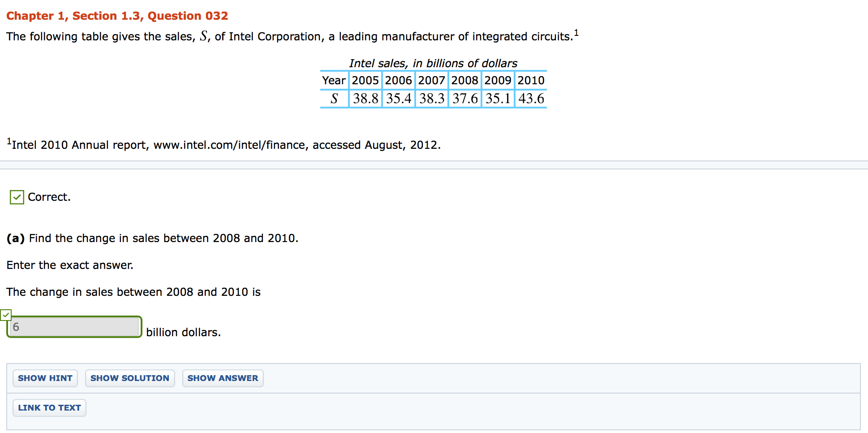This screenshot has width=868, height=433.
Task: Click the answer field containing 6
Action: 74,327
